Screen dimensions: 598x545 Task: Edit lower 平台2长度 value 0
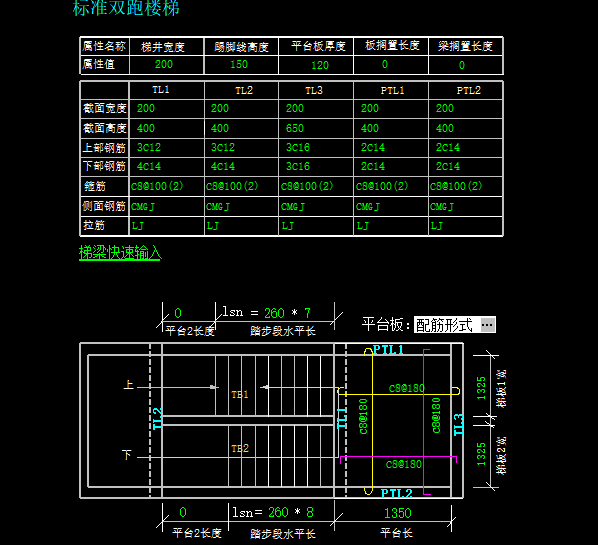pos(183,512)
